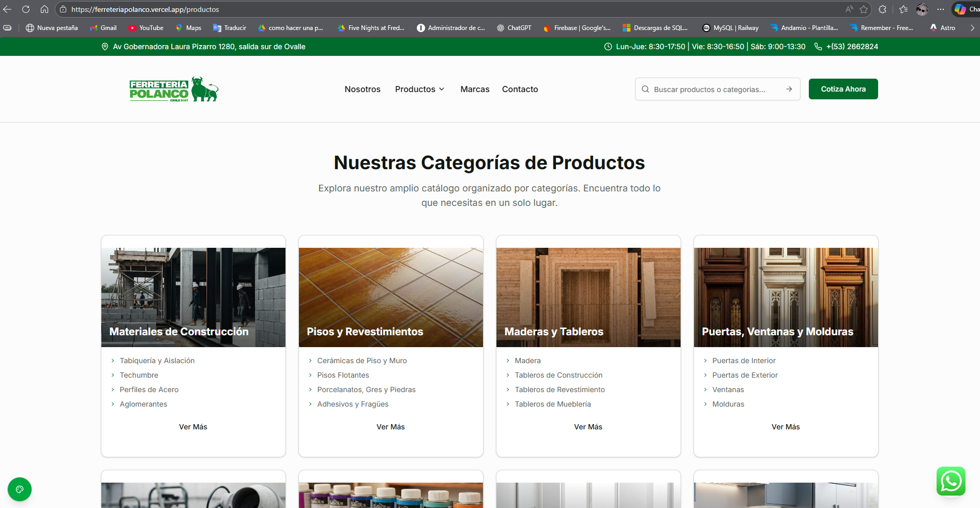Open the WhatsApp chat floating button
This screenshot has height=508, width=980.
tap(951, 481)
